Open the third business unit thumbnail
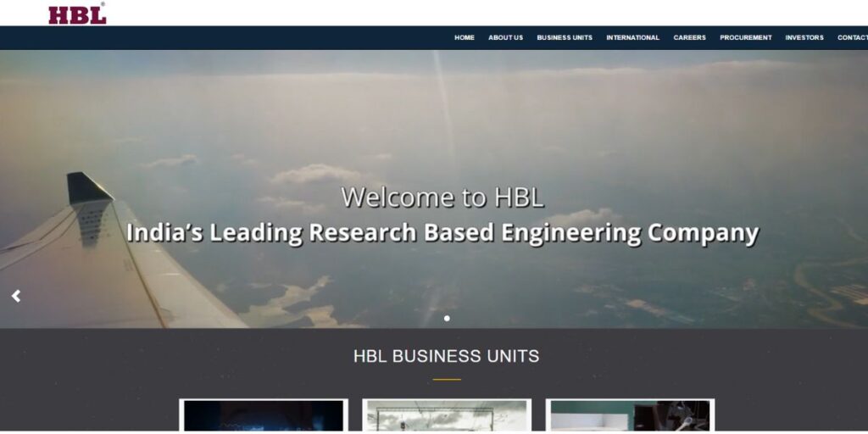The width and height of the screenshot is (868, 434). pos(630,415)
